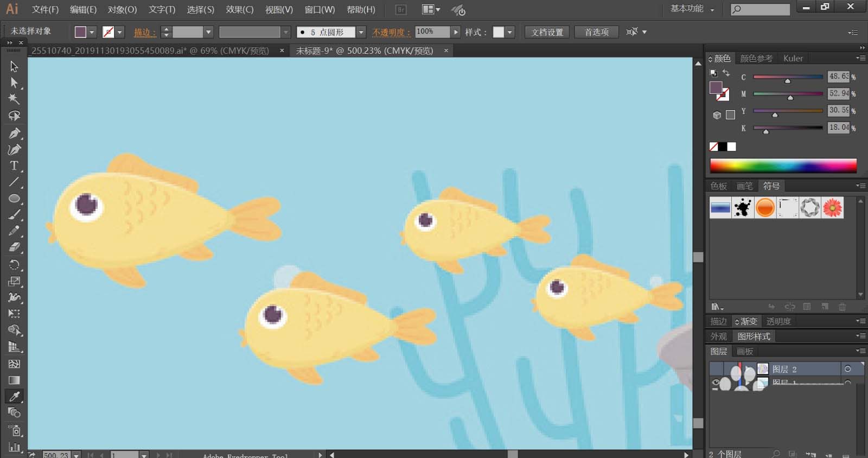The width and height of the screenshot is (868, 458).
Task: Click the 首选项 button
Action: pos(597,32)
